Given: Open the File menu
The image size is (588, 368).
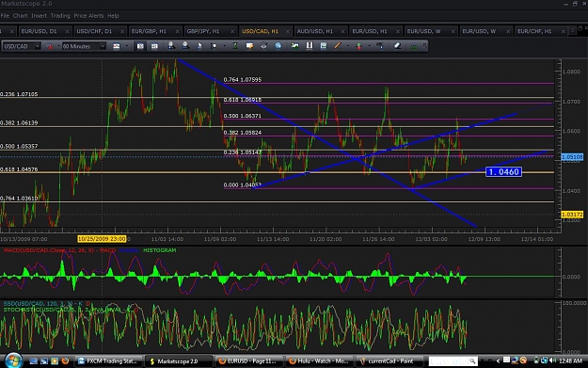Looking at the screenshot, I should point(5,16).
